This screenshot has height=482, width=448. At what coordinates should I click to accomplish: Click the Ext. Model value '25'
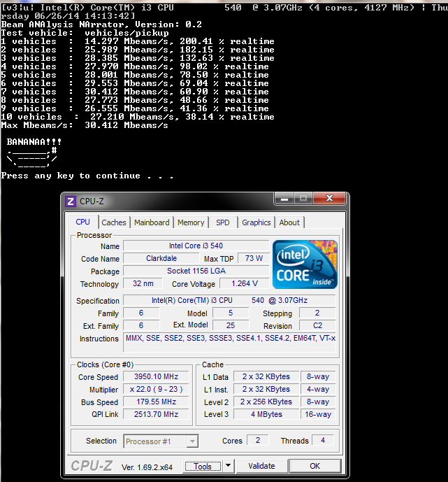[231, 325]
